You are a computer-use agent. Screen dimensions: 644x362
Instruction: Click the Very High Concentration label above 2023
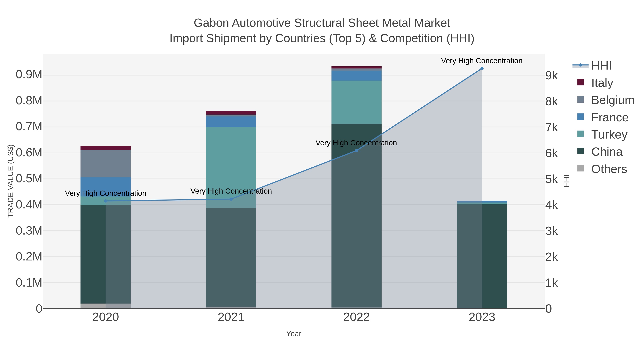pos(482,61)
